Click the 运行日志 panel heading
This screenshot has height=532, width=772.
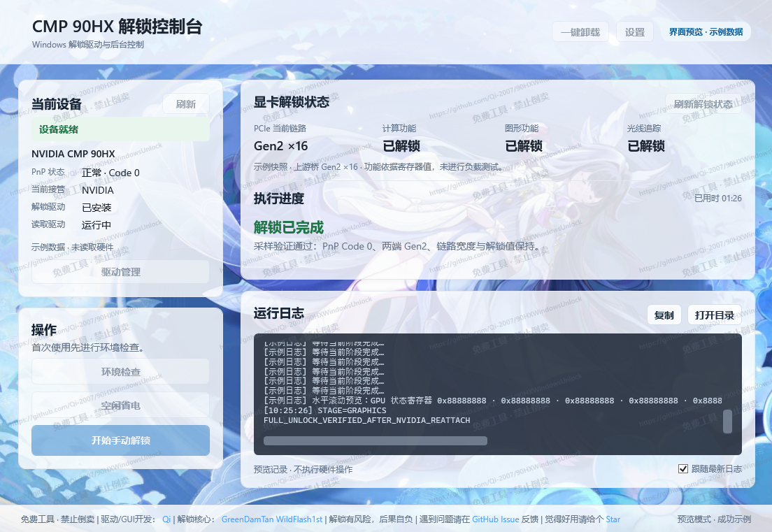click(x=279, y=313)
